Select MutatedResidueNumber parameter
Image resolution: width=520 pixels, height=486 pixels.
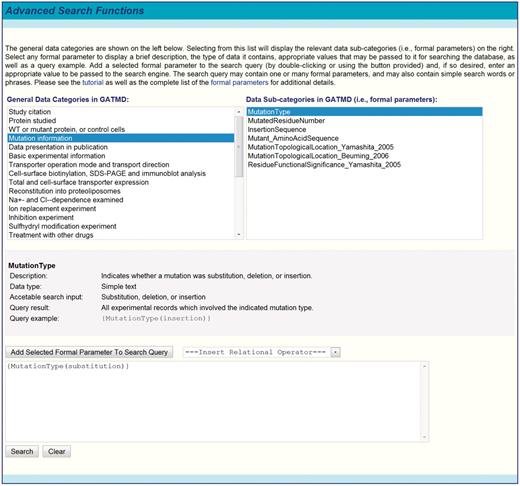click(x=364, y=120)
